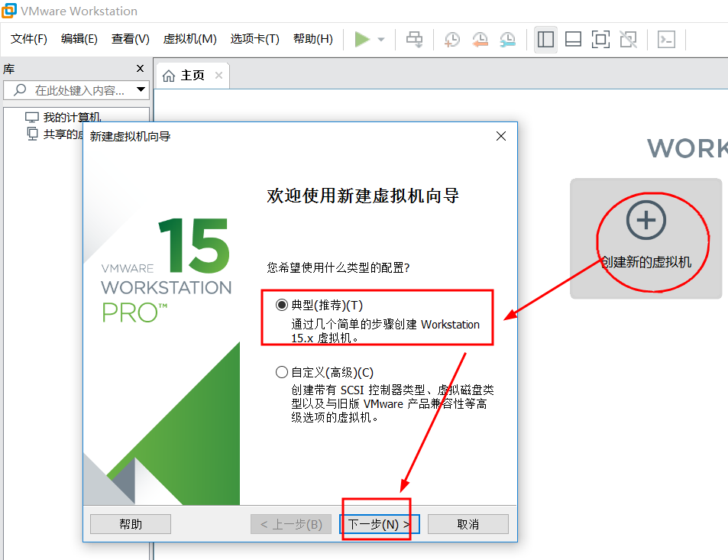728x560 pixels.
Task: Close the 新建虚拟机向导 dialog
Action: click(501, 136)
